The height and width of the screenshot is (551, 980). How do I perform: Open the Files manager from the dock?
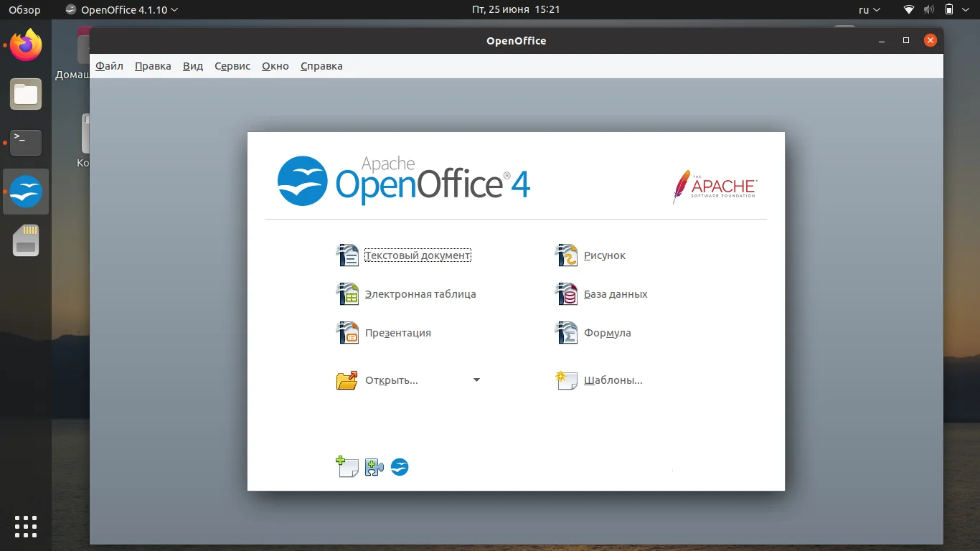26,94
